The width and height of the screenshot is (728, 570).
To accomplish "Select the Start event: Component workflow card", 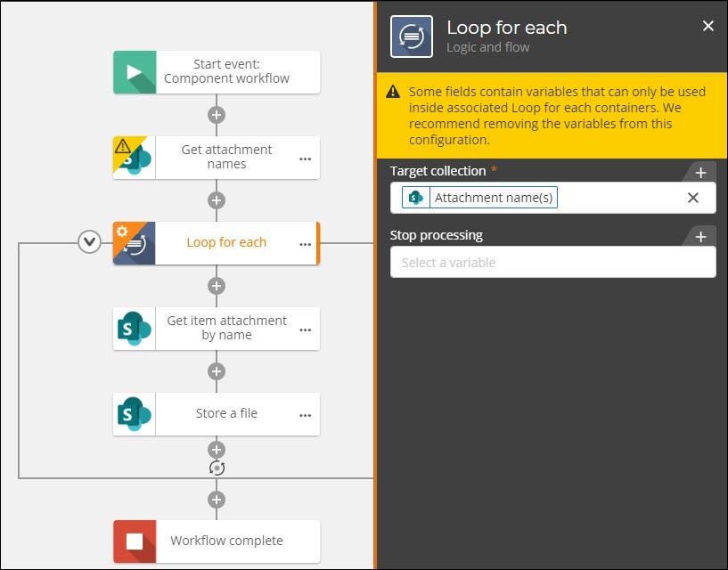I will [217, 72].
